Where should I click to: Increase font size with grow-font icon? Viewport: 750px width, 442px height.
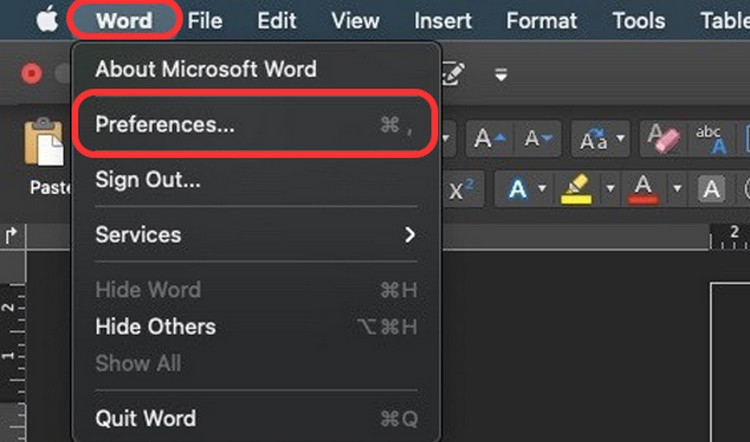pos(489,139)
